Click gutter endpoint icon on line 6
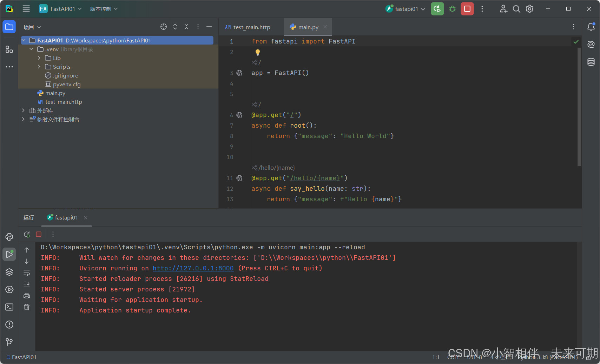Viewport: 600px width, 364px height. pyautogui.click(x=239, y=115)
